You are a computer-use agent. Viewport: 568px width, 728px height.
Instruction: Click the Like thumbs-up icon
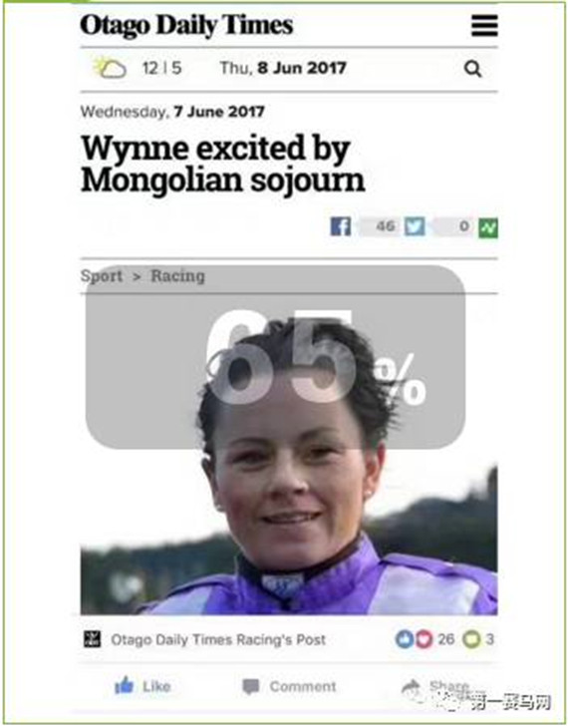[124, 685]
